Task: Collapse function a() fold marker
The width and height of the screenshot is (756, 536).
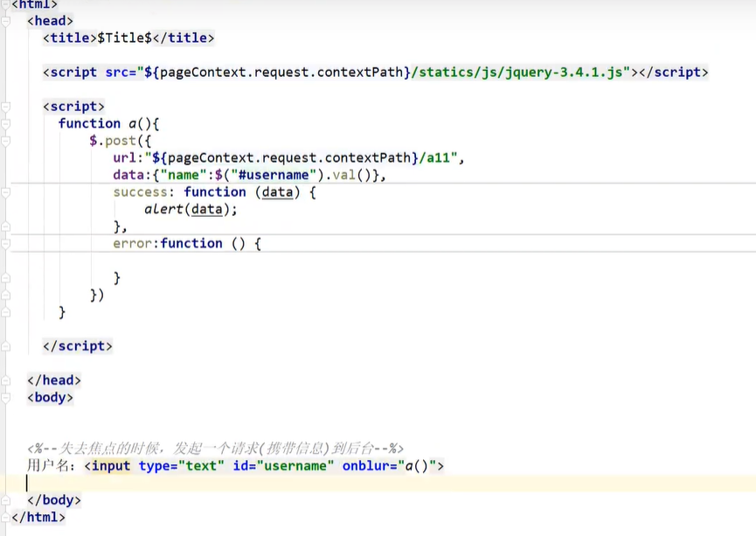Action: (x=6, y=124)
